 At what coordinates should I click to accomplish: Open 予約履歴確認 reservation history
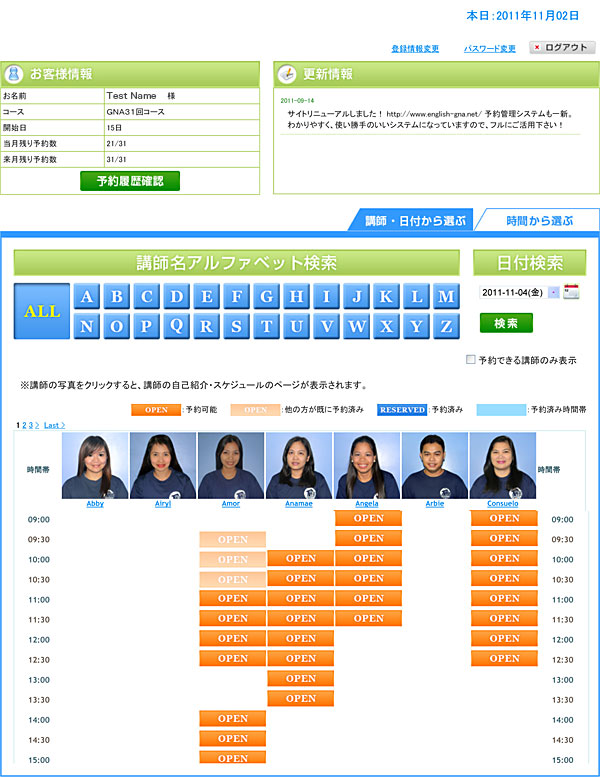pos(130,181)
